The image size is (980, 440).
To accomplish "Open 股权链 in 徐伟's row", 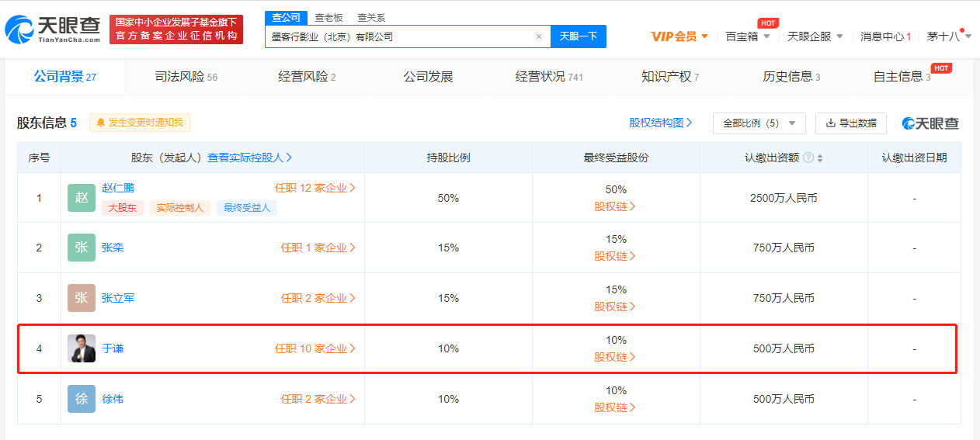I will click(x=615, y=407).
